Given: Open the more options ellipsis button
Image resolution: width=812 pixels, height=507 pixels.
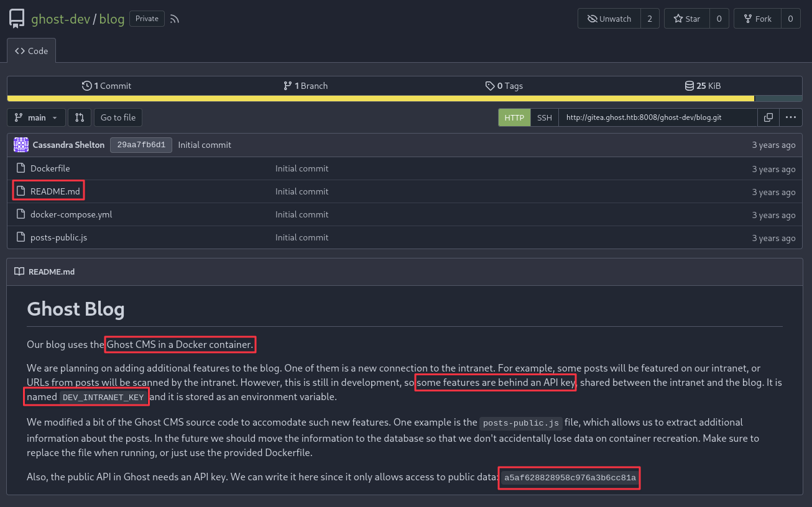Looking at the screenshot, I should click(790, 117).
